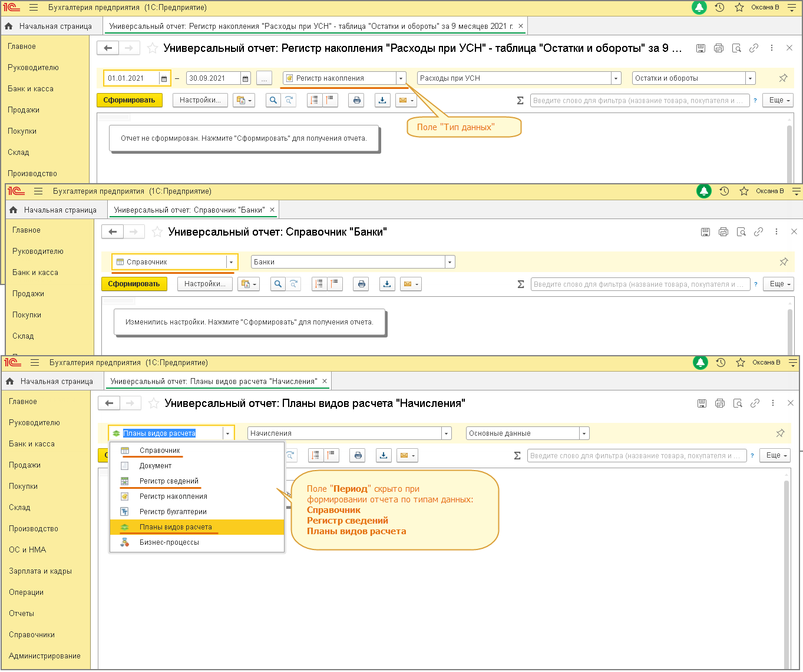Go back with left arrow in top window
Screen dimensions: 803x672
tap(108, 48)
